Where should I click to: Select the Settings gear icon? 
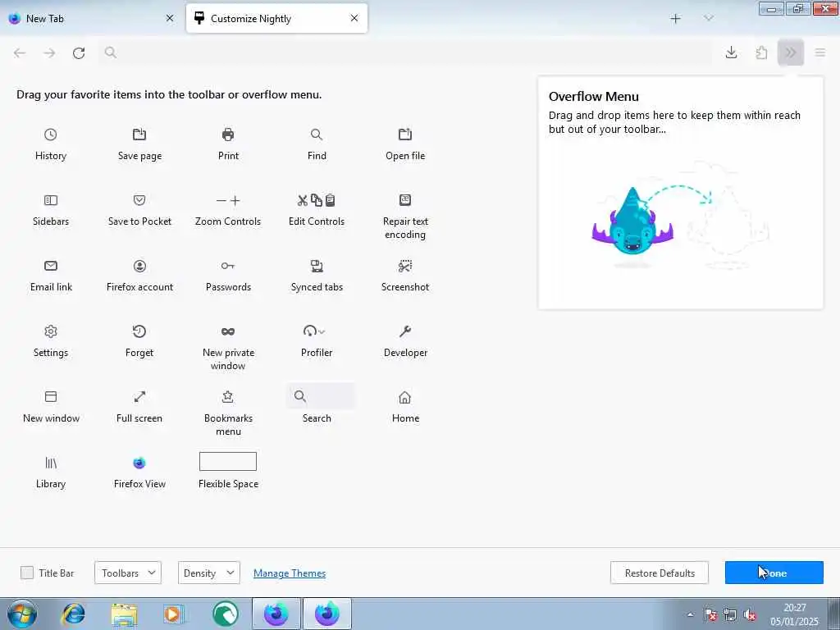coord(50,331)
